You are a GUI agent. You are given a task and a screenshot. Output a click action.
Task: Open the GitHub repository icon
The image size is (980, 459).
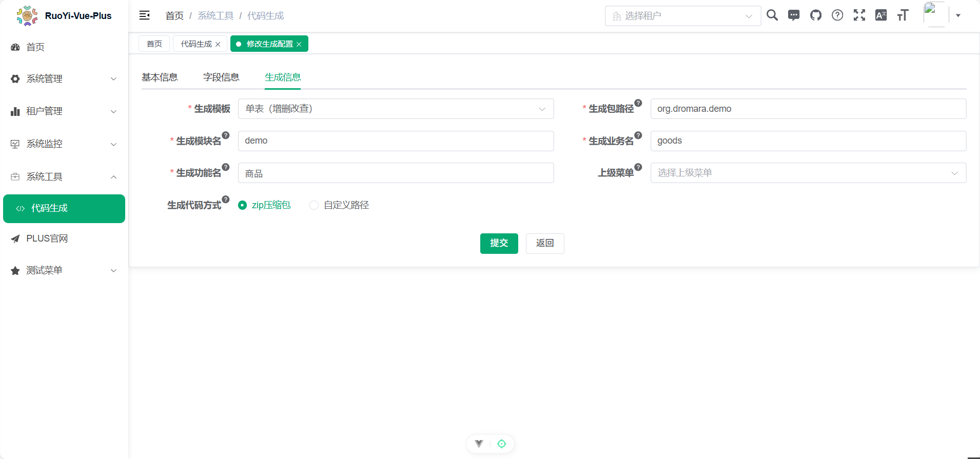(x=816, y=15)
